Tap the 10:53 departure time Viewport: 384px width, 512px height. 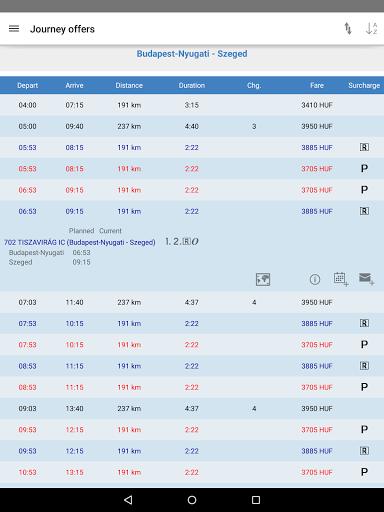27,472
